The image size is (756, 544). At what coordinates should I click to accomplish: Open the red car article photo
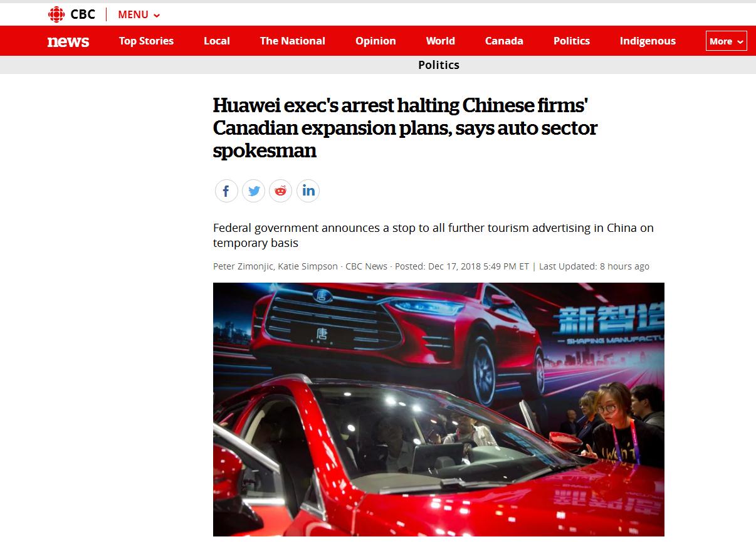click(439, 409)
